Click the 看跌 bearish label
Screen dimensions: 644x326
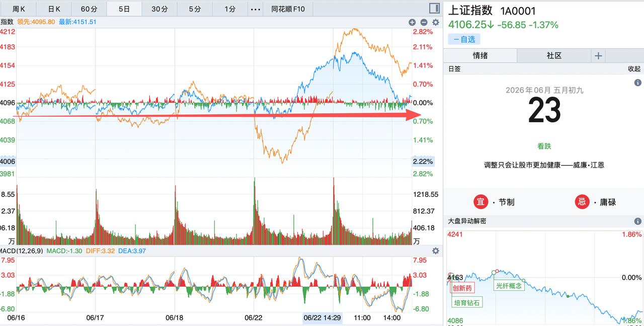coord(544,146)
